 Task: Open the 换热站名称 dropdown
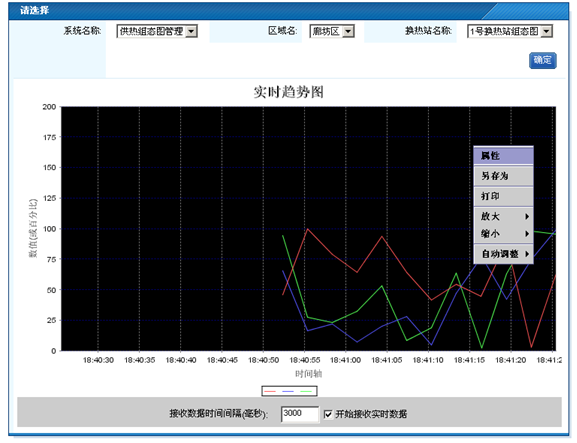[x=510, y=32]
